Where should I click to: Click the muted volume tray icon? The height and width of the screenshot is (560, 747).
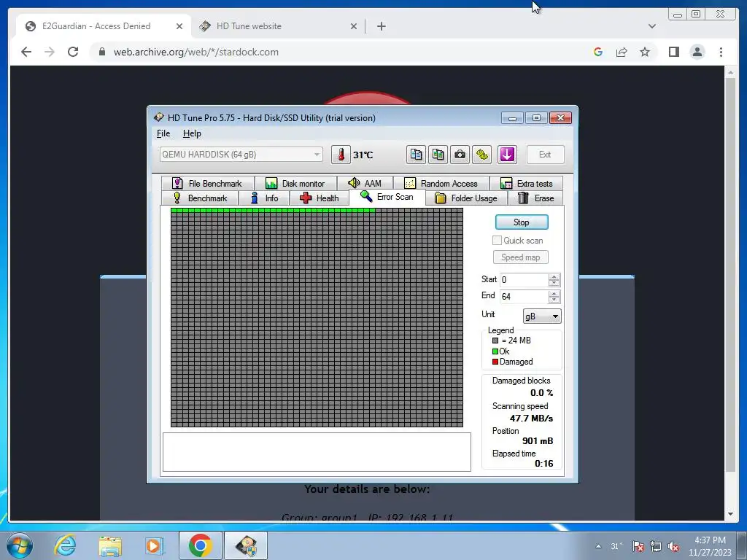coord(673,547)
